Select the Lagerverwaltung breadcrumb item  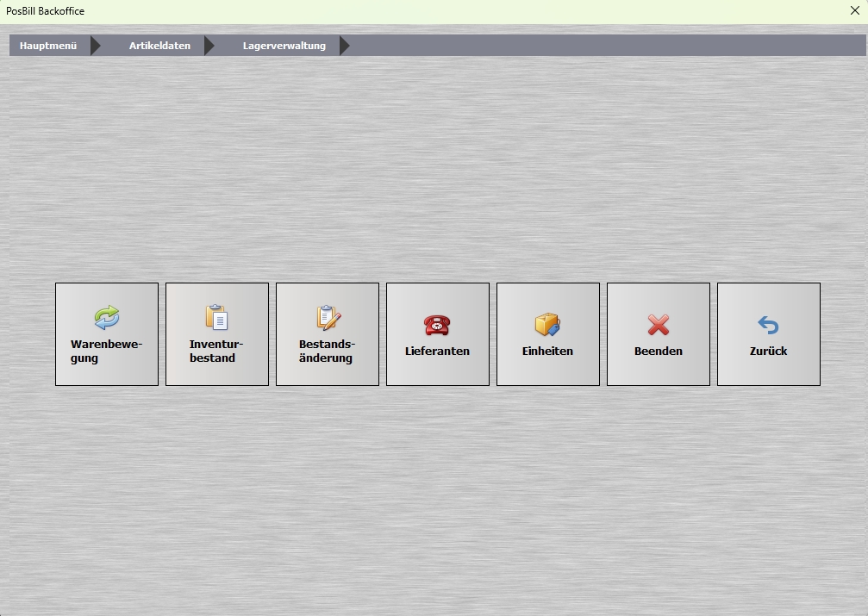pyautogui.click(x=284, y=46)
